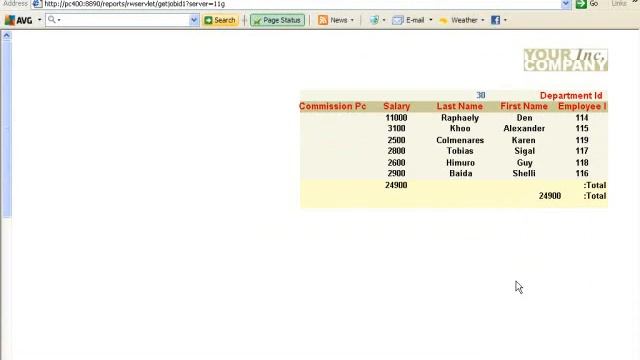
Task: Click the page icon in address bar
Action: (37, 4)
